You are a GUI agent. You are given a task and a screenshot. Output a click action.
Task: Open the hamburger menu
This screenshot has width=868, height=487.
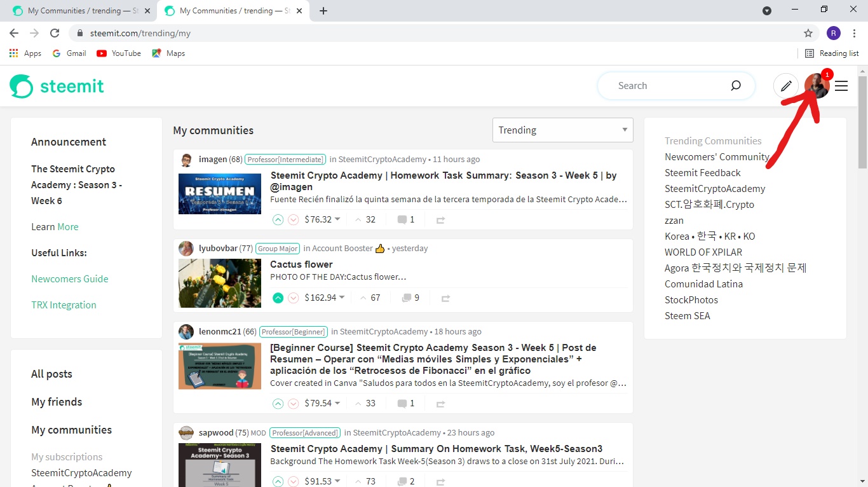point(841,86)
